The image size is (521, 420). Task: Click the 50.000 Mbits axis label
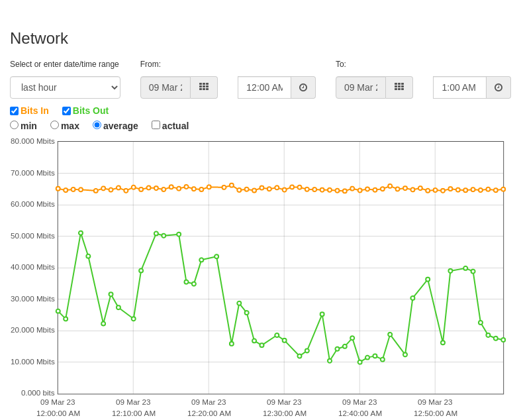pyautogui.click(x=32, y=236)
